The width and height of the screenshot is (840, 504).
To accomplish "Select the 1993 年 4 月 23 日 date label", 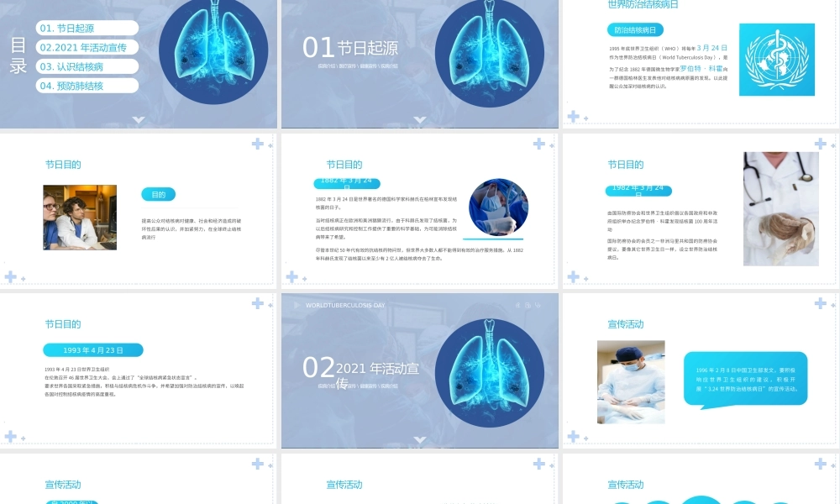I will point(93,350).
